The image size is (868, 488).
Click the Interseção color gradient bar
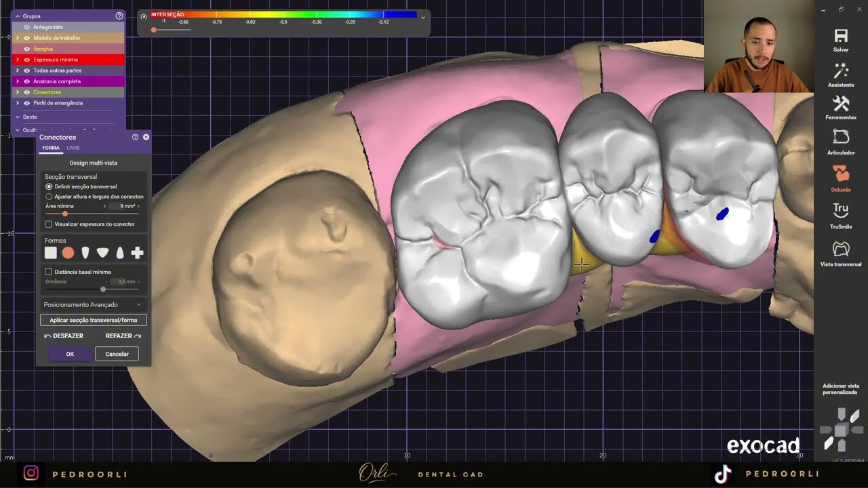pos(283,14)
